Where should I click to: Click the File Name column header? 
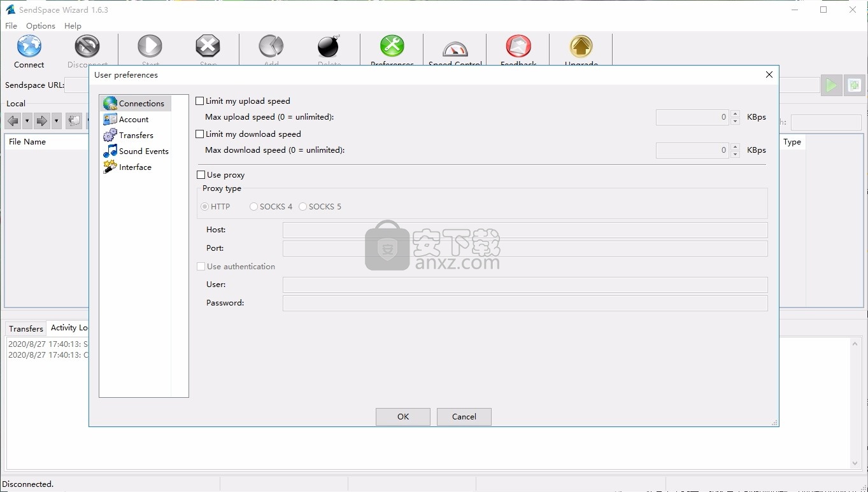tap(47, 142)
